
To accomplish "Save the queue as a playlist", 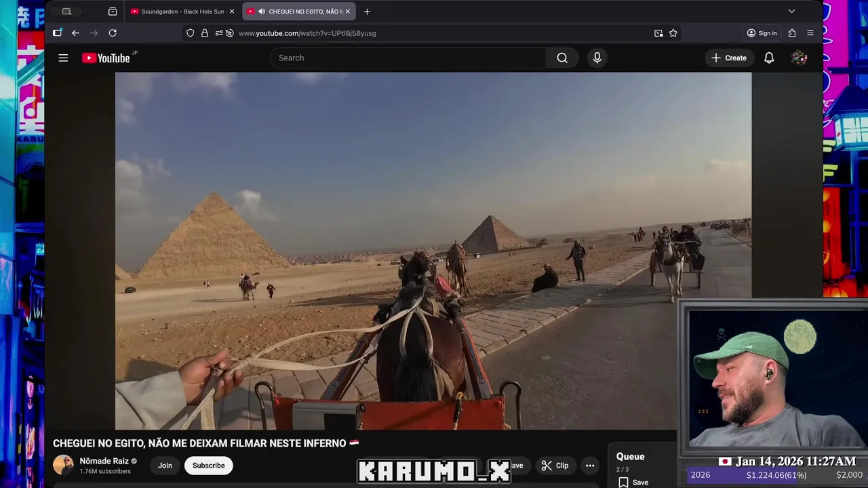I will (633, 483).
